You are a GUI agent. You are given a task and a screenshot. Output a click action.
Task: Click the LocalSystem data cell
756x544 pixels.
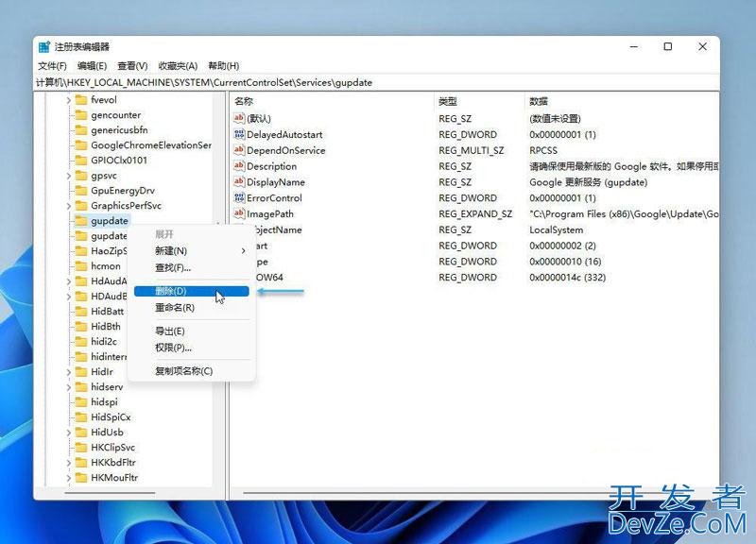(557, 229)
